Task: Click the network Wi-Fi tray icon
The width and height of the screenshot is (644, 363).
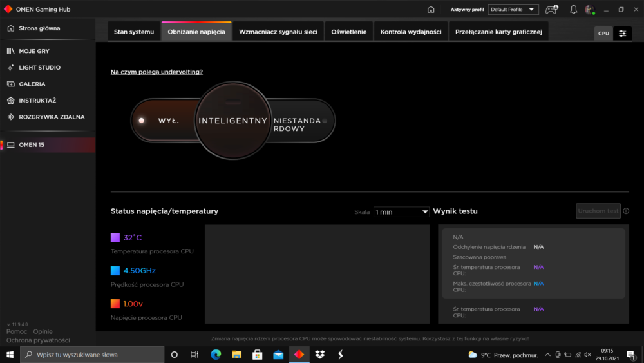Action: coord(578,355)
